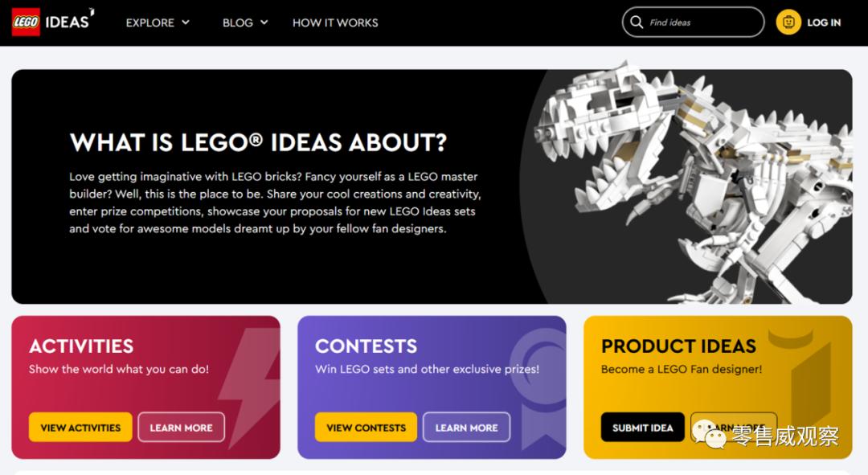Select the Contests card heading
The width and height of the screenshot is (868, 475).
[x=366, y=346]
